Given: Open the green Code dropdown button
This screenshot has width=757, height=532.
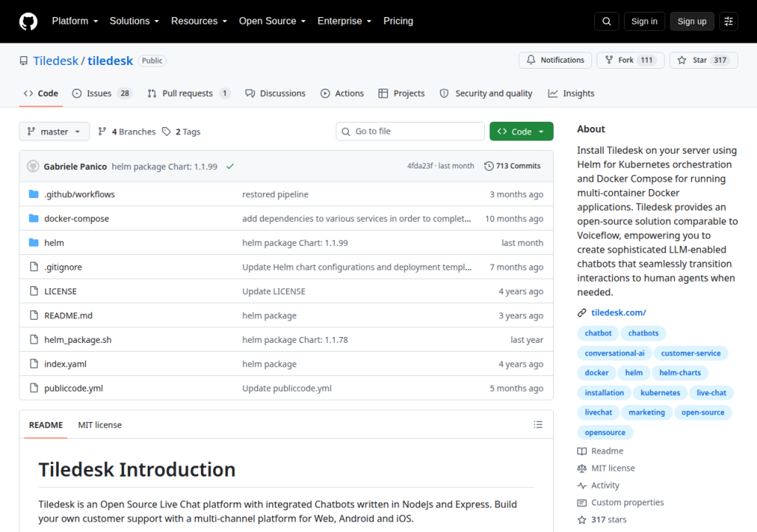Looking at the screenshot, I should [521, 132].
